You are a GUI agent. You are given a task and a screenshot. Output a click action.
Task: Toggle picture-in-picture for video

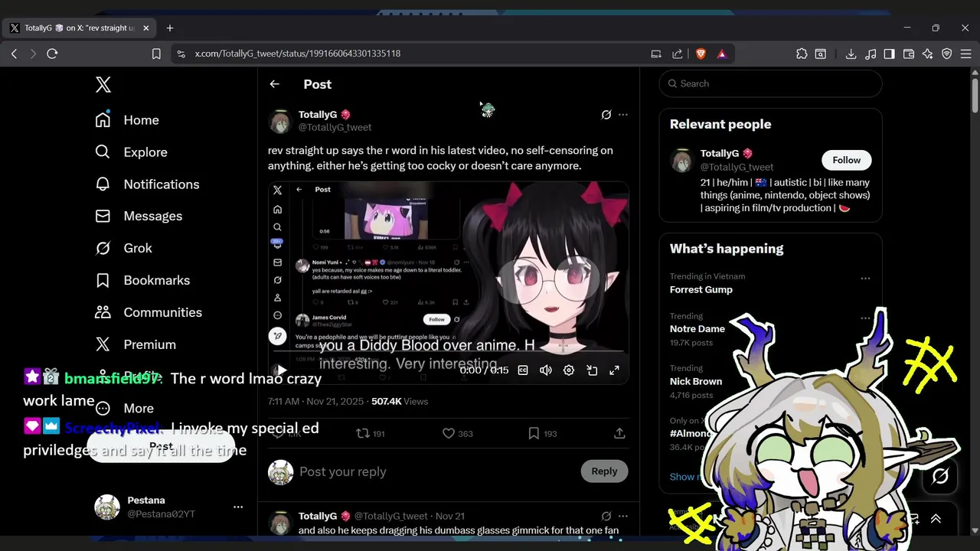[592, 370]
